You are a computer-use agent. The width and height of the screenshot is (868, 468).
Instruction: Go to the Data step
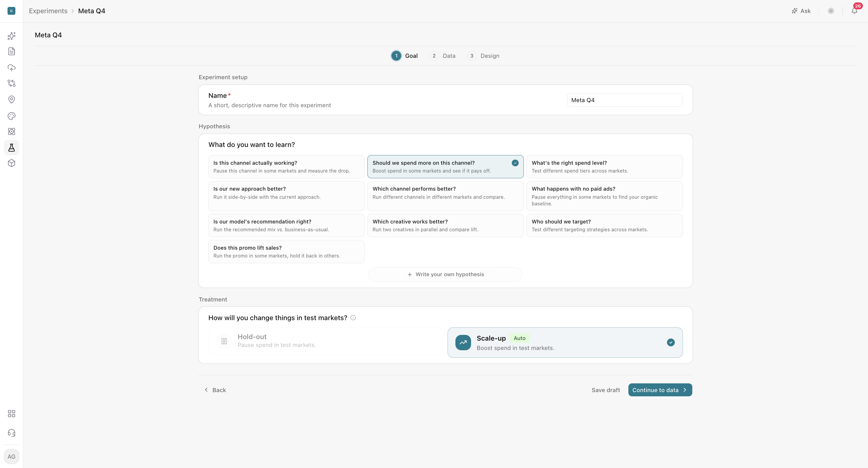pos(442,56)
